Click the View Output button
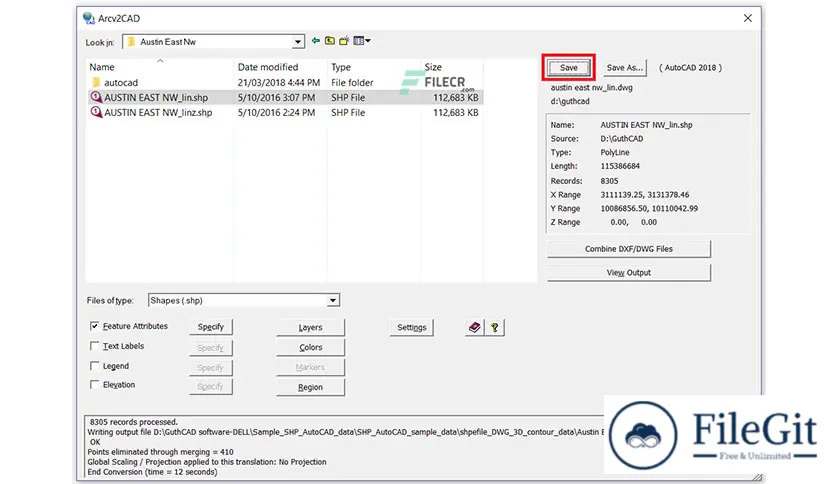836x484 pixels. [x=629, y=272]
